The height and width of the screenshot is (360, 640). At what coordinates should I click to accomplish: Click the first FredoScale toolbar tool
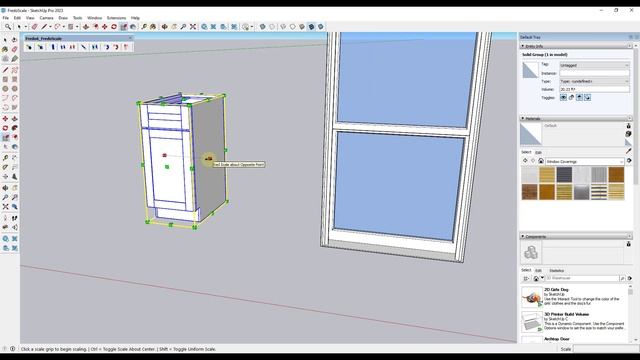(x=29, y=47)
